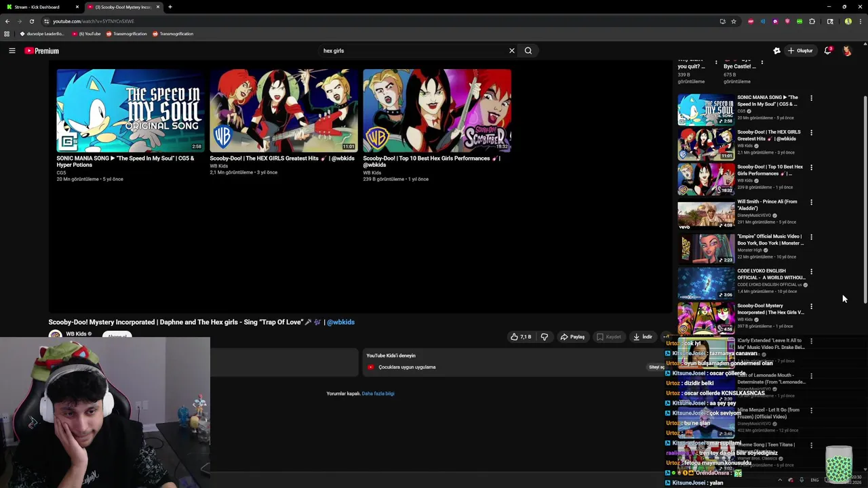Viewport: 868px width, 488px height.
Task: Open options for sidebar HEX GIRLS Greatest Hits
Action: [811, 133]
